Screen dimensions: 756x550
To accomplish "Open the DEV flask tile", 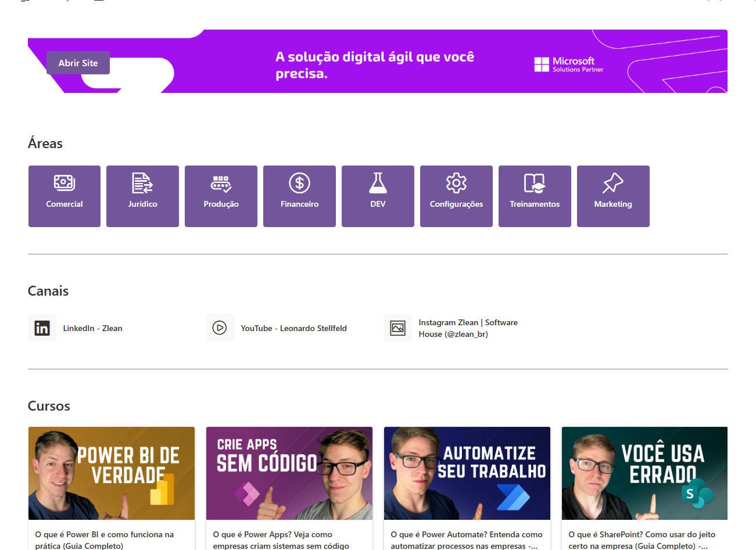I will pyautogui.click(x=378, y=196).
